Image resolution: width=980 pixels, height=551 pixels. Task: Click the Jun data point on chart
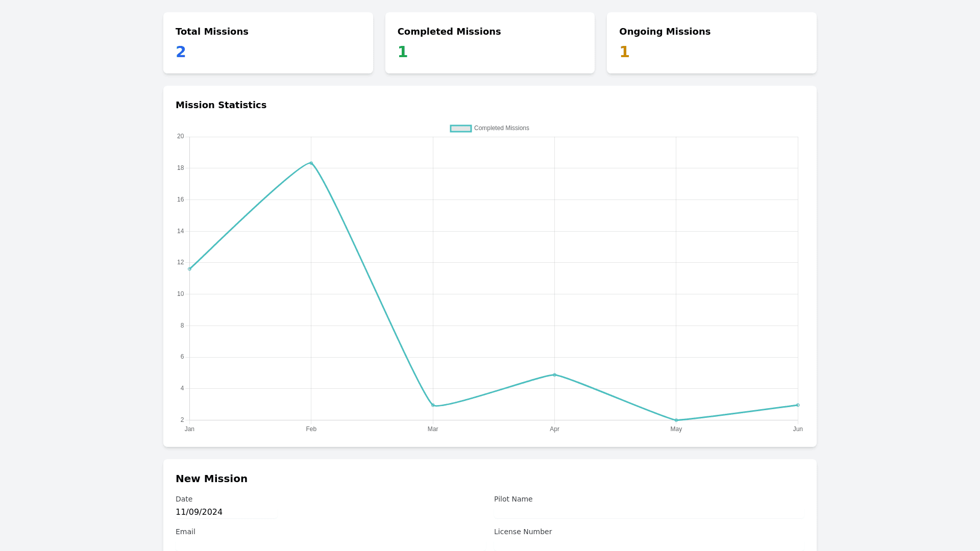(x=798, y=405)
